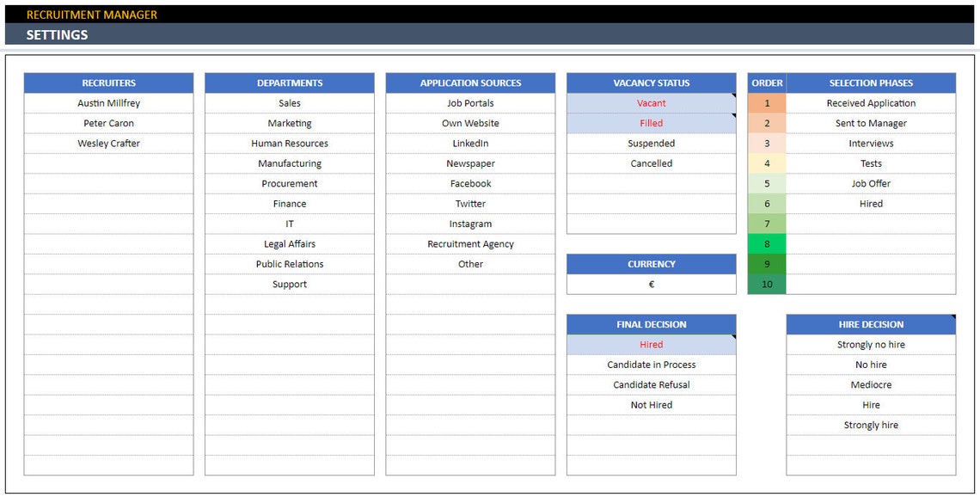The width and height of the screenshot is (980, 503).
Task: Click the Sent to Manager phase
Action: coord(871,123)
